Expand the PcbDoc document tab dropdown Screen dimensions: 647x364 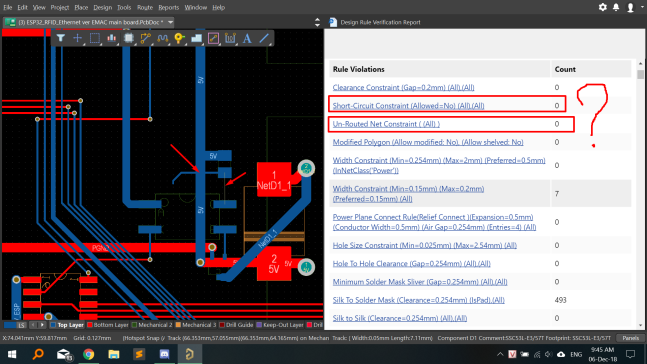(x=170, y=22)
